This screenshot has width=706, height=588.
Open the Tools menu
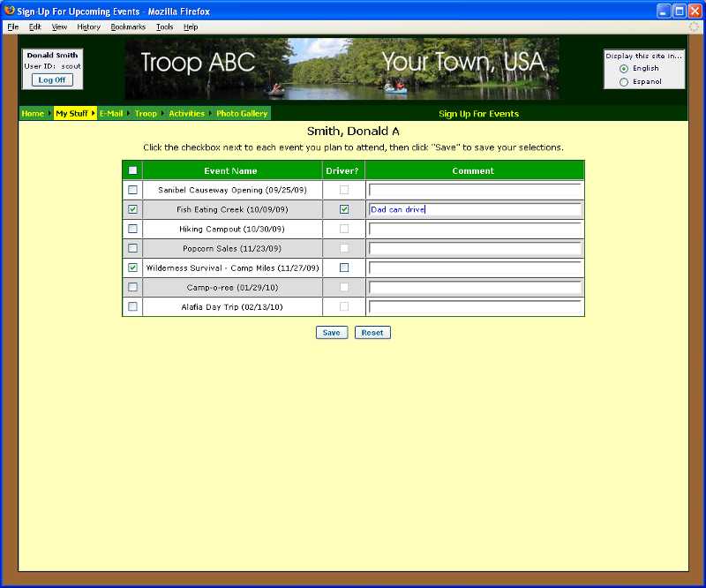(164, 27)
